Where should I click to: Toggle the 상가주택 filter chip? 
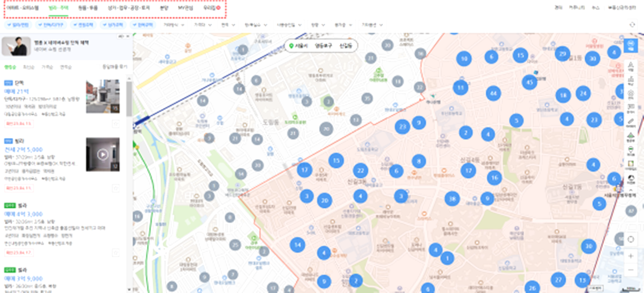(113, 25)
